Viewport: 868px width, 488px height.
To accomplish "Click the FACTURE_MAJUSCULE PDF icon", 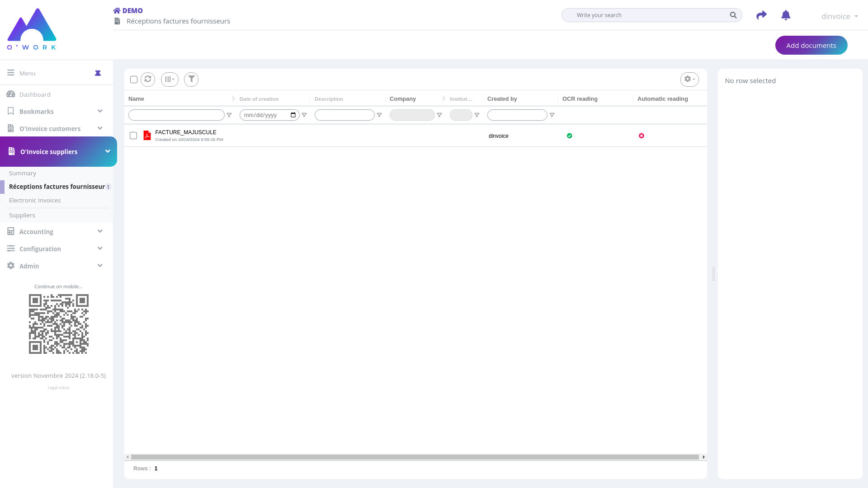I will point(147,136).
